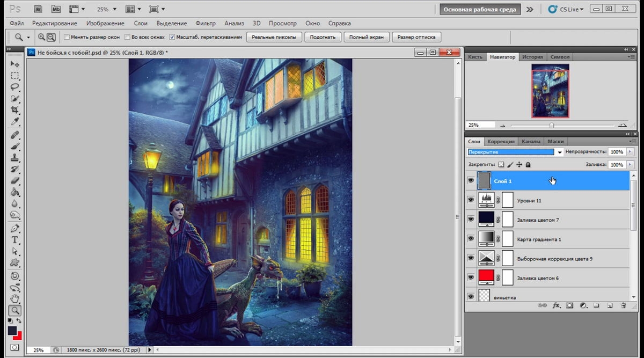Open the 'Выделение' menu
Screen dimensions: 644x358
point(172,24)
